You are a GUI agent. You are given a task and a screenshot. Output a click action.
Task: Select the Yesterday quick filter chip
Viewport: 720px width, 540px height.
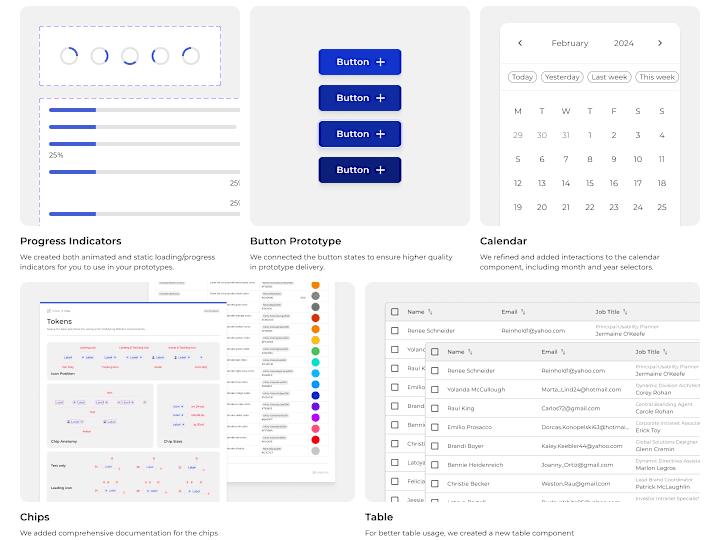(562, 77)
